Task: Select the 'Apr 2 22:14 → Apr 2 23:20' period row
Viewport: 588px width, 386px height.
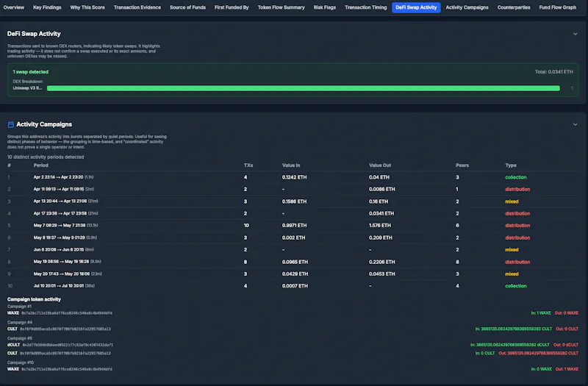Action: [293, 177]
